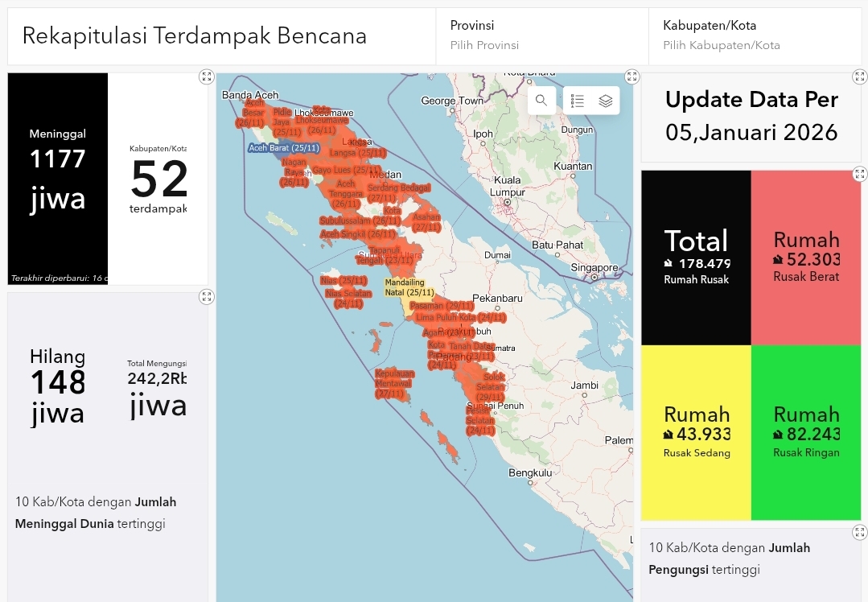Select the Mandailing Natal region label
Viewport: 868px width, 602px height.
(x=409, y=287)
